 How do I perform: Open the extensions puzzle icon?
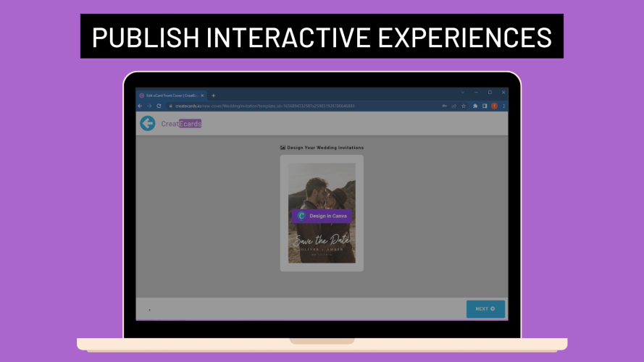tap(475, 106)
